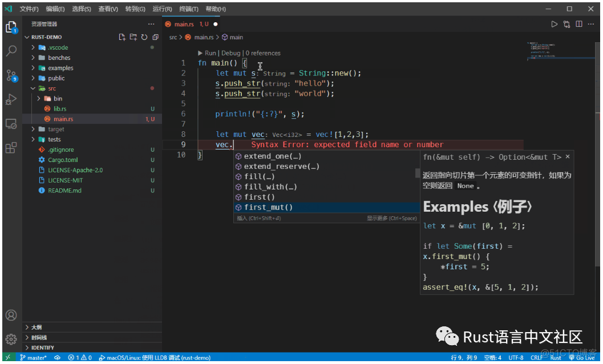This screenshot has height=364, width=603.
Task: Open editor more actions ellipsis
Action: tap(591, 24)
